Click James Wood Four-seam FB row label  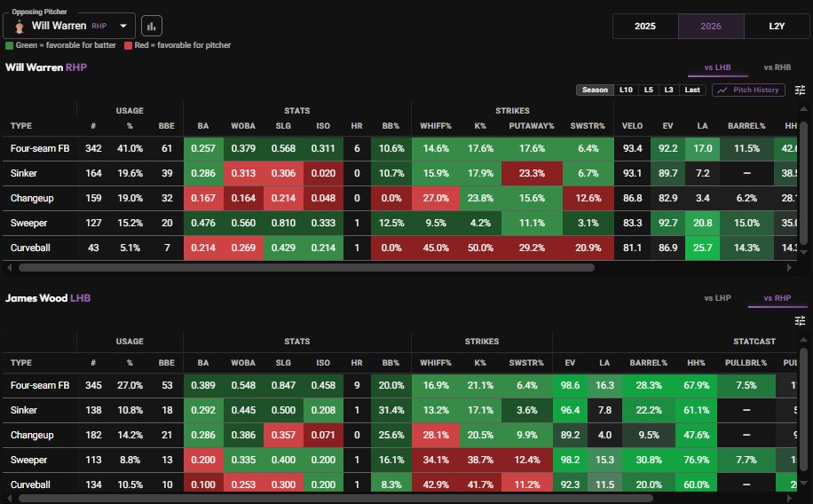click(x=40, y=386)
